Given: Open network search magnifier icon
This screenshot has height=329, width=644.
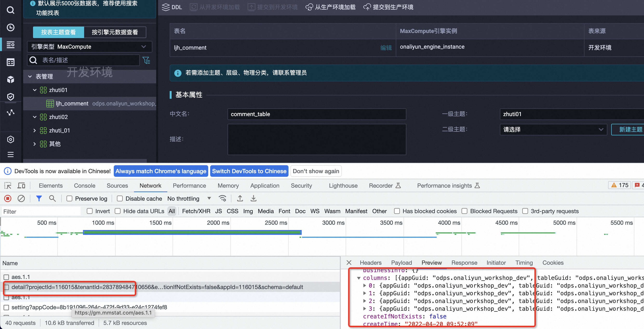Looking at the screenshot, I should (52, 199).
